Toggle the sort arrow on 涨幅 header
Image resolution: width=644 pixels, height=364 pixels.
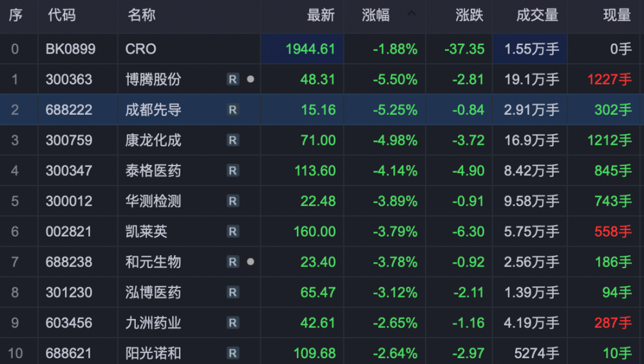[x=412, y=14]
